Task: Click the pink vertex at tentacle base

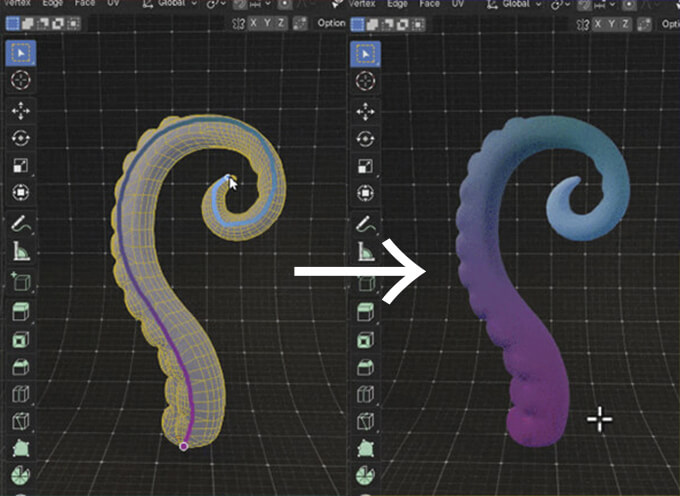Action: 183,446
